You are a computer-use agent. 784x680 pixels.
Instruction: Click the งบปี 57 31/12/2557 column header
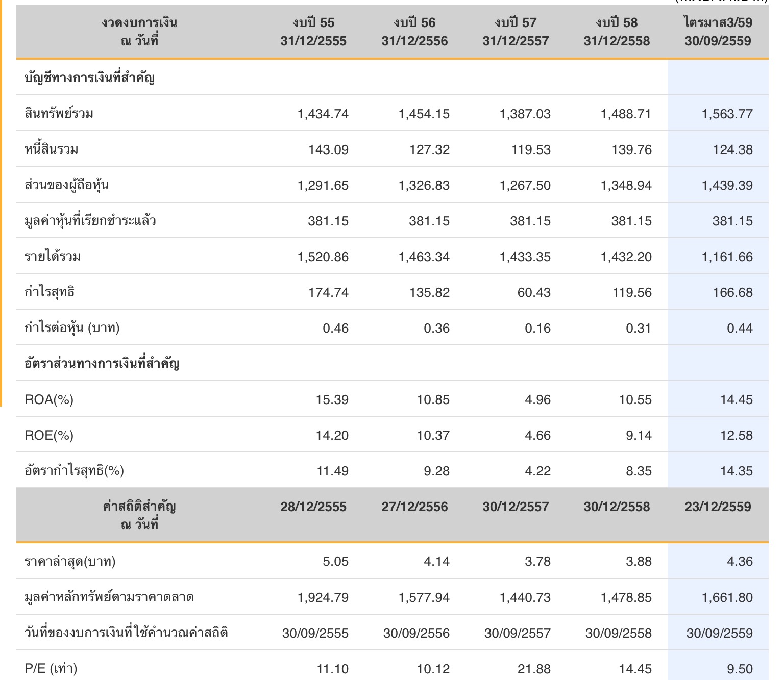[516, 32]
